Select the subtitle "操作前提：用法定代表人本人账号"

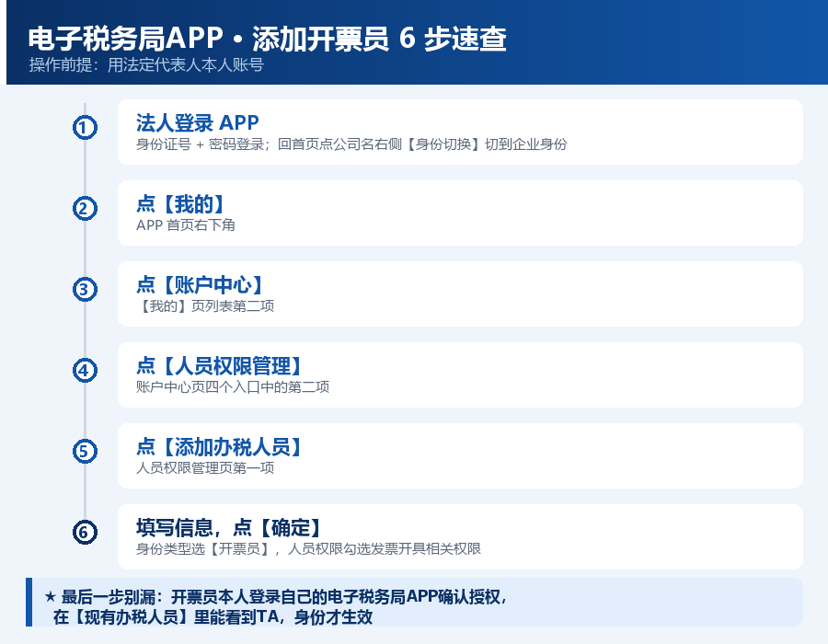(x=146, y=65)
